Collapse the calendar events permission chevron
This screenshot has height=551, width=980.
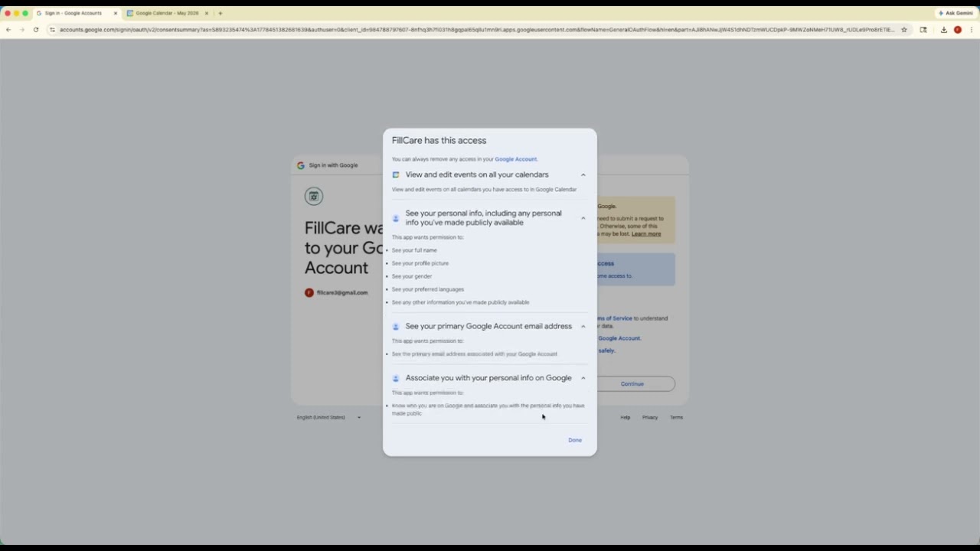point(583,175)
